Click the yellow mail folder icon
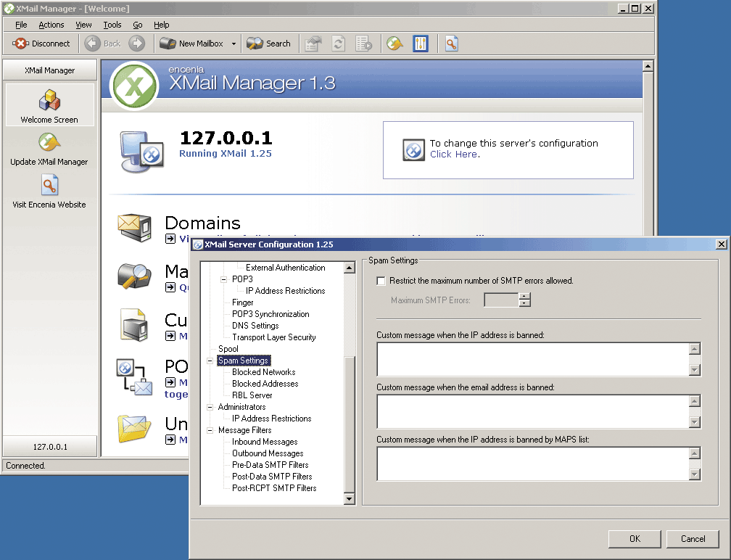 [x=134, y=428]
